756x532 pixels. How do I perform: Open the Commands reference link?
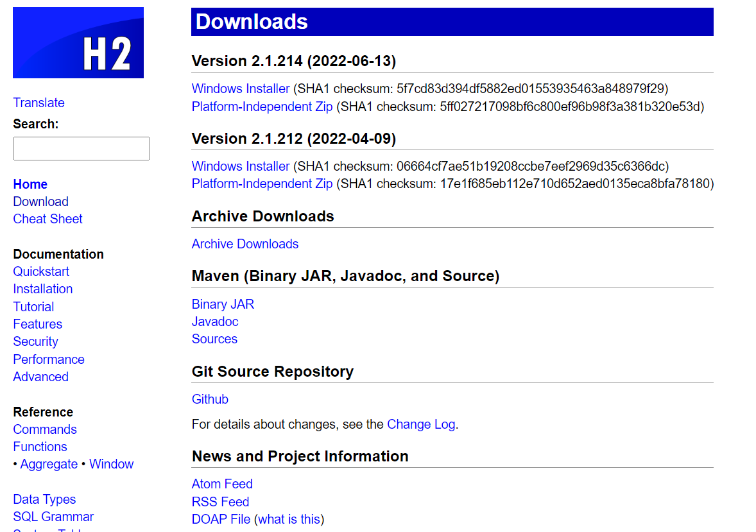coord(45,429)
